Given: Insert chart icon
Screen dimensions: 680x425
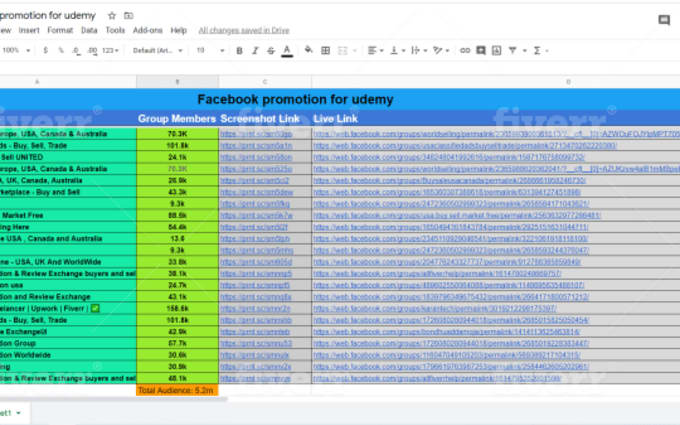Looking at the screenshot, I should pos(497,51).
